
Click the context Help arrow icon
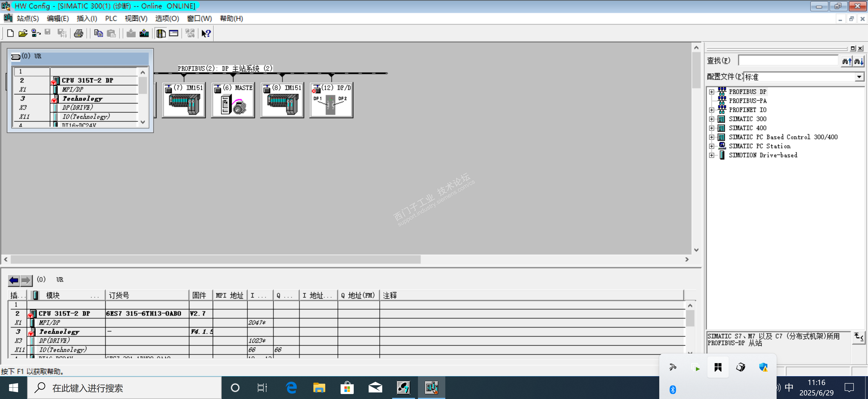[206, 33]
